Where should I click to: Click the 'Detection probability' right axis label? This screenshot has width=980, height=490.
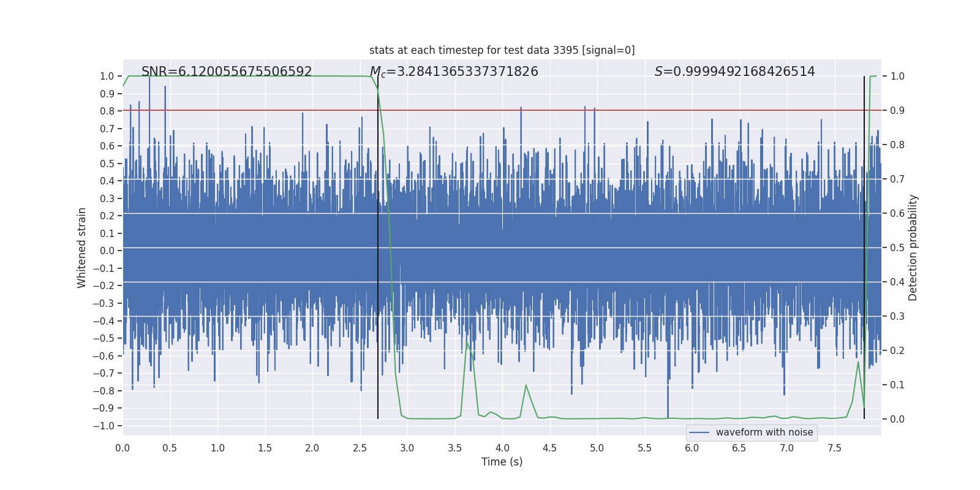click(913, 247)
